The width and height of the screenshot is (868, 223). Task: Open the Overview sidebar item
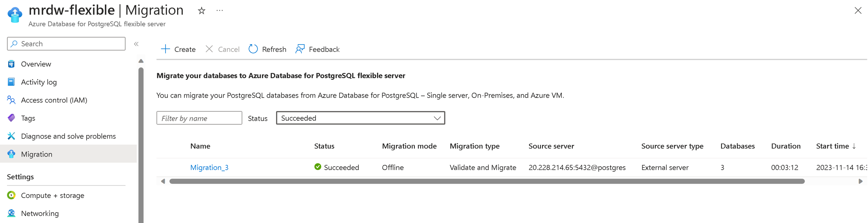[36, 64]
